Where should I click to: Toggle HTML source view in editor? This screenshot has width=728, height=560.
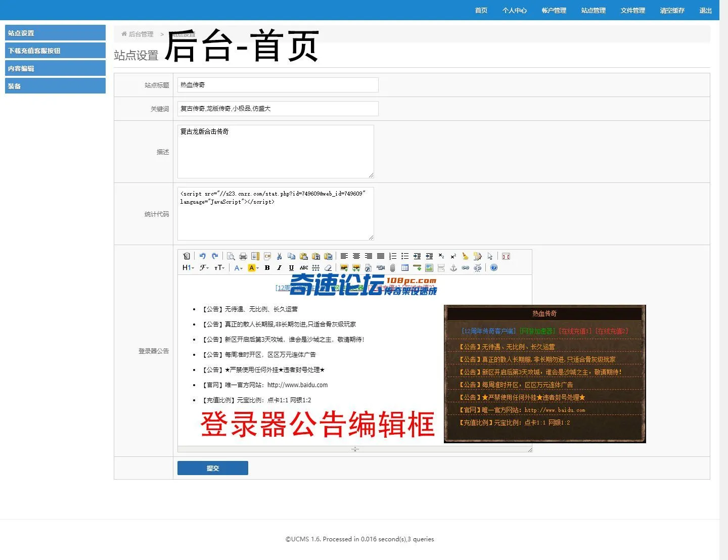tap(186, 256)
